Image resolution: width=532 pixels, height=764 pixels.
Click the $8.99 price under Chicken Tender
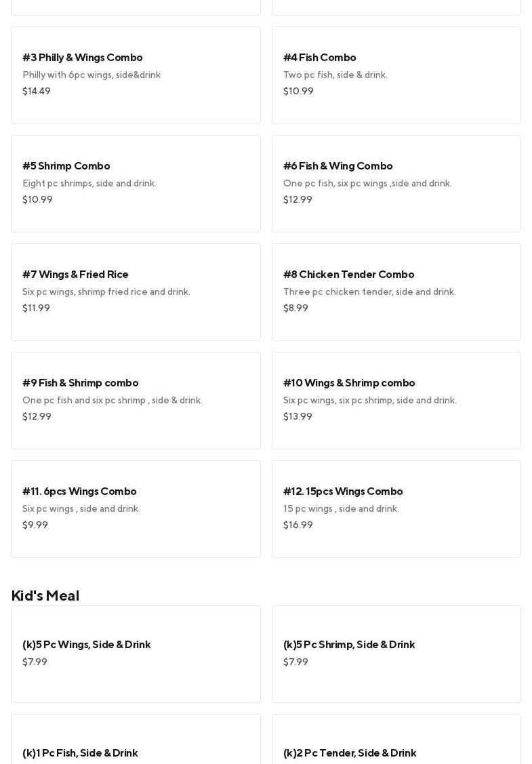pos(295,308)
